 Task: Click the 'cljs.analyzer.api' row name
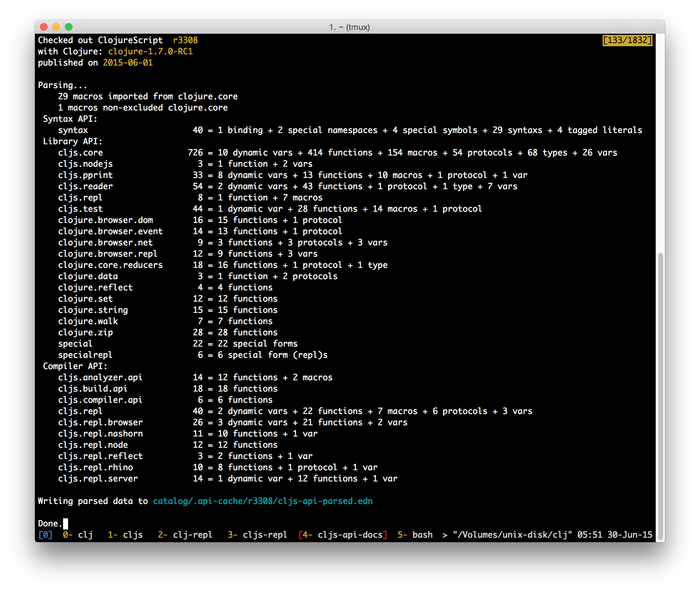100,377
